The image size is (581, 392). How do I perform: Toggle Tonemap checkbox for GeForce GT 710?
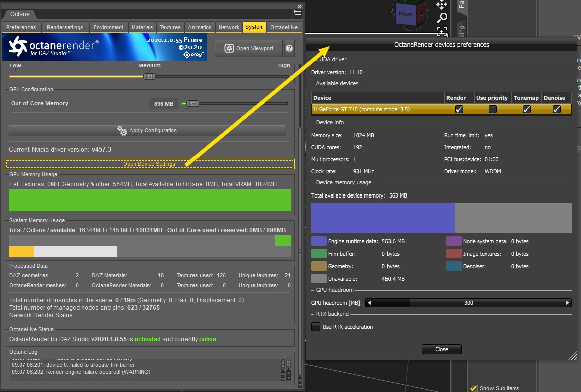(526, 109)
